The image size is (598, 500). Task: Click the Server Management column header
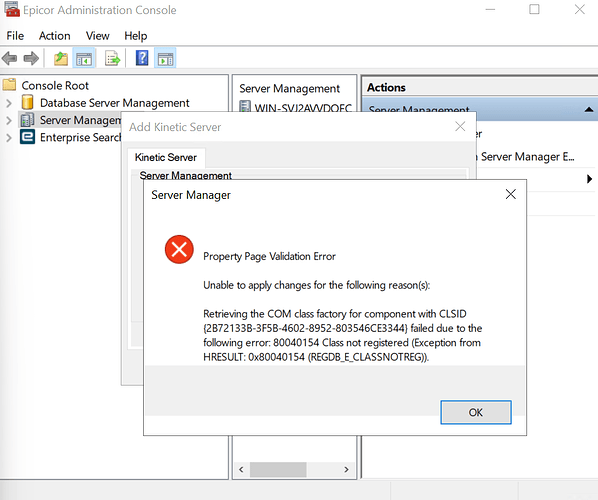click(x=289, y=88)
